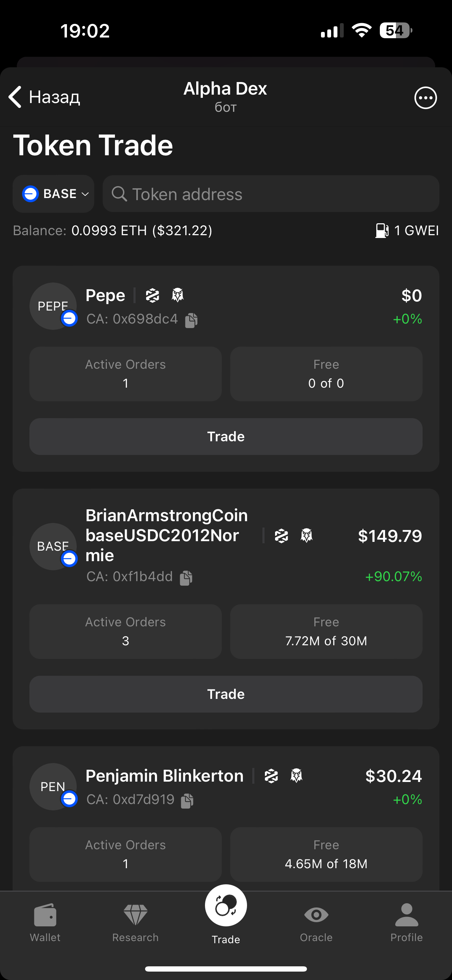View Pepe Active Orders box

pyautogui.click(x=125, y=374)
